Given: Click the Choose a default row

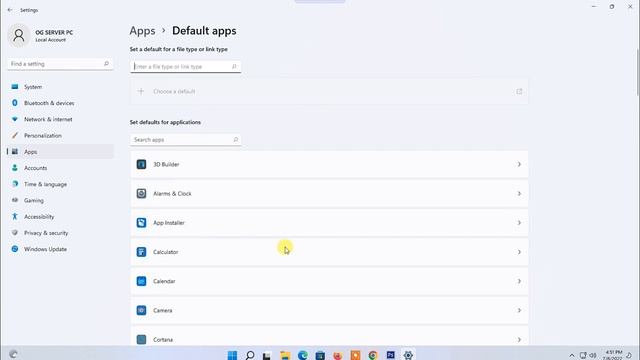Looking at the screenshot, I should [x=329, y=91].
